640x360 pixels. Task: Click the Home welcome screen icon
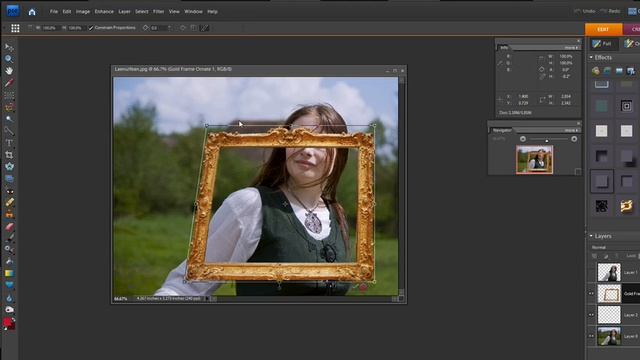32,12
